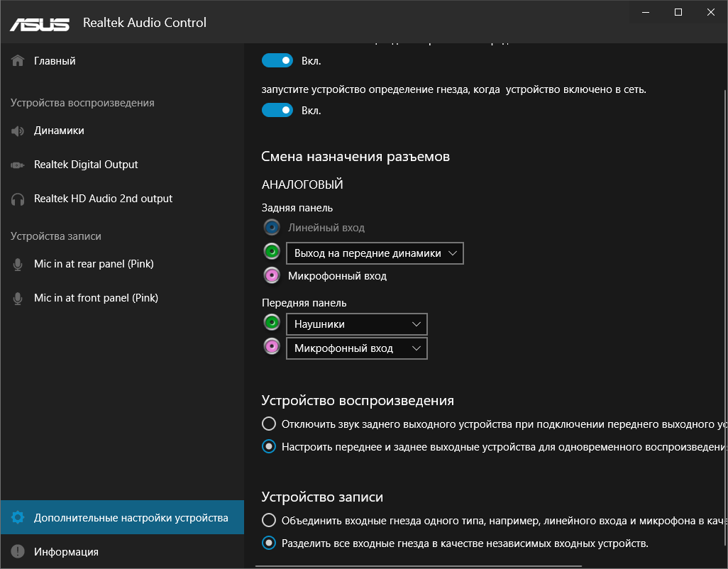The height and width of the screenshot is (569, 728).
Task: Open Realtek Digital Output settings
Action: [x=86, y=165]
